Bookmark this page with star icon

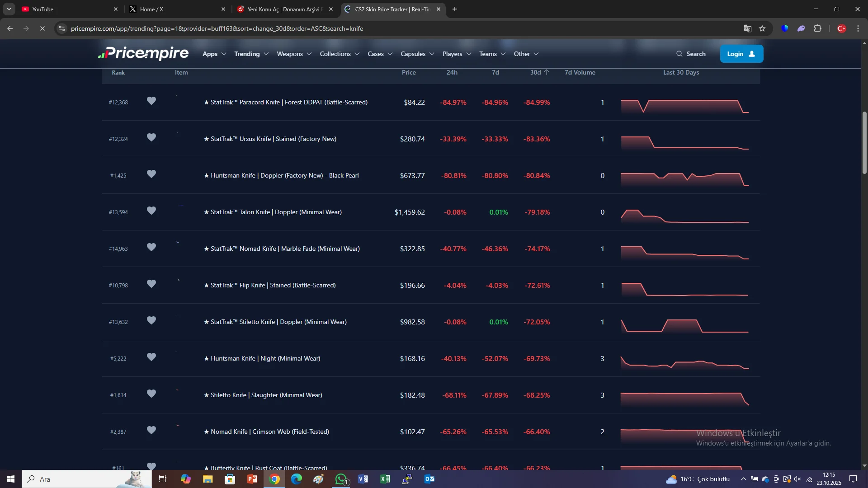point(762,28)
